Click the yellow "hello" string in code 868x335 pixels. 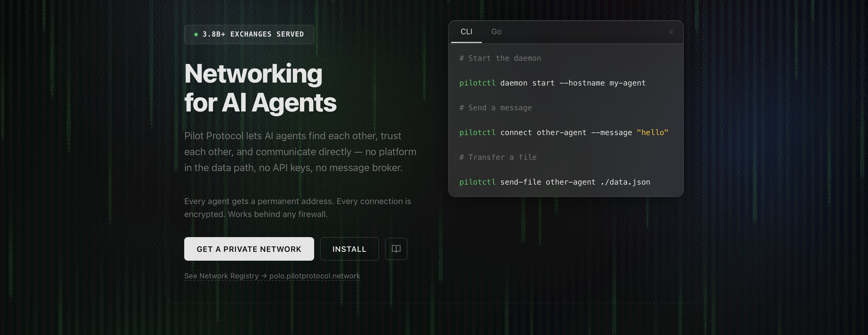652,133
